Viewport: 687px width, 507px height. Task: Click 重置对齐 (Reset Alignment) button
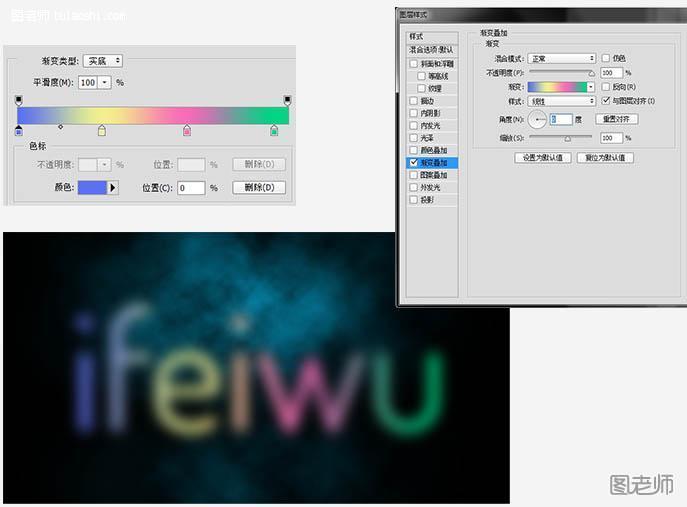[x=616, y=119]
